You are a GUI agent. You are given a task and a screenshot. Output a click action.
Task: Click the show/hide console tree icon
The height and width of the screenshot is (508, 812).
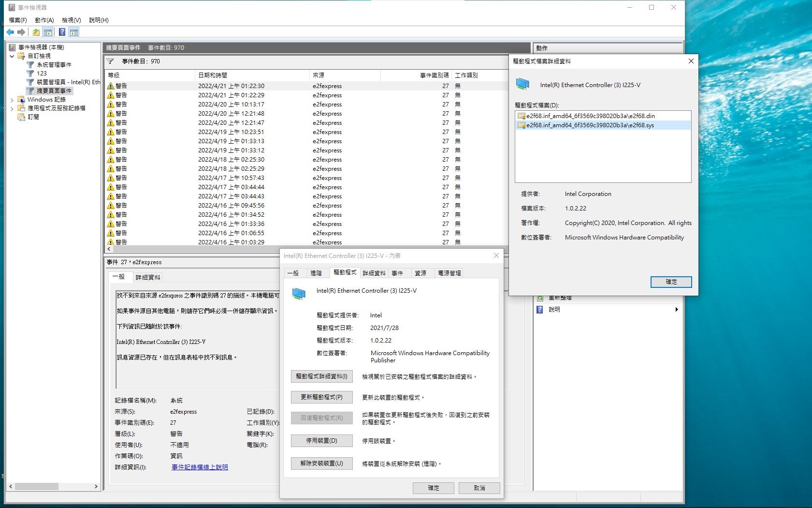tap(48, 32)
